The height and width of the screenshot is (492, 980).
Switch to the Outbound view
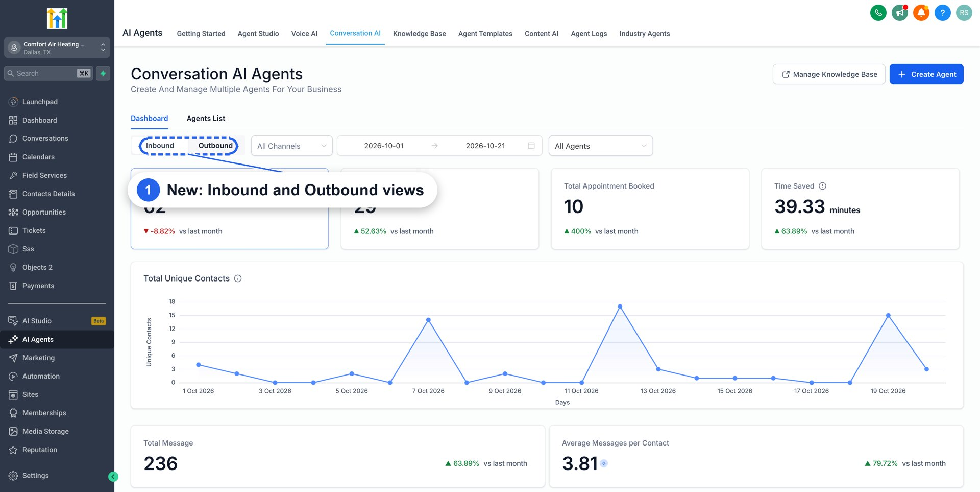(x=215, y=146)
